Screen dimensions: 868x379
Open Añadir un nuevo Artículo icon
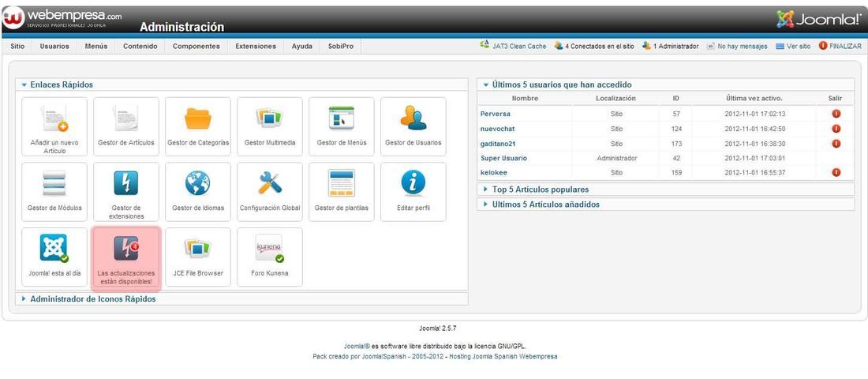point(54,126)
